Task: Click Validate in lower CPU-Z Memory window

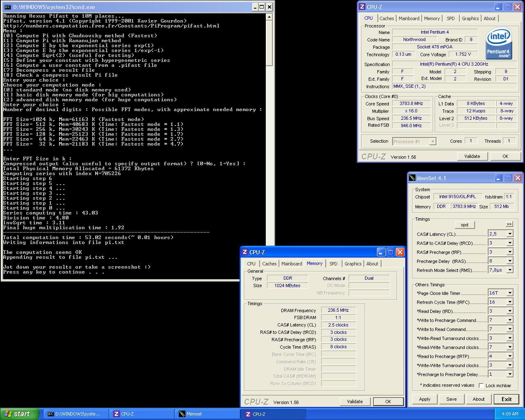Action: pyautogui.click(x=355, y=402)
